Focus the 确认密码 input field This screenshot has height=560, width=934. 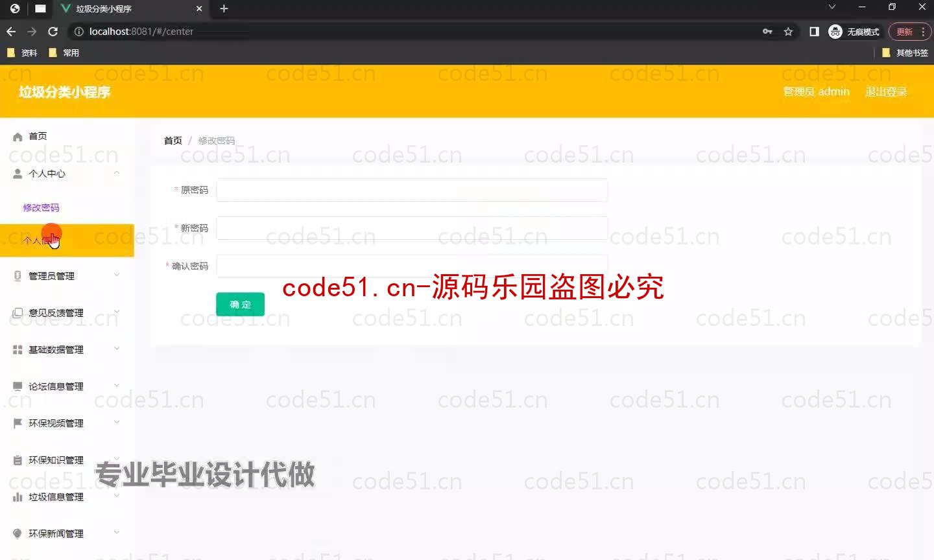click(x=412, y=266)
